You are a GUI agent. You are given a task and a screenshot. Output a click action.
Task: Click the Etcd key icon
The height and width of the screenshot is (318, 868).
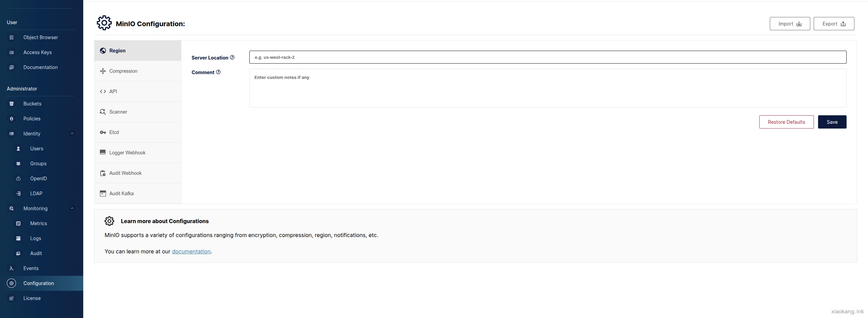103,132
